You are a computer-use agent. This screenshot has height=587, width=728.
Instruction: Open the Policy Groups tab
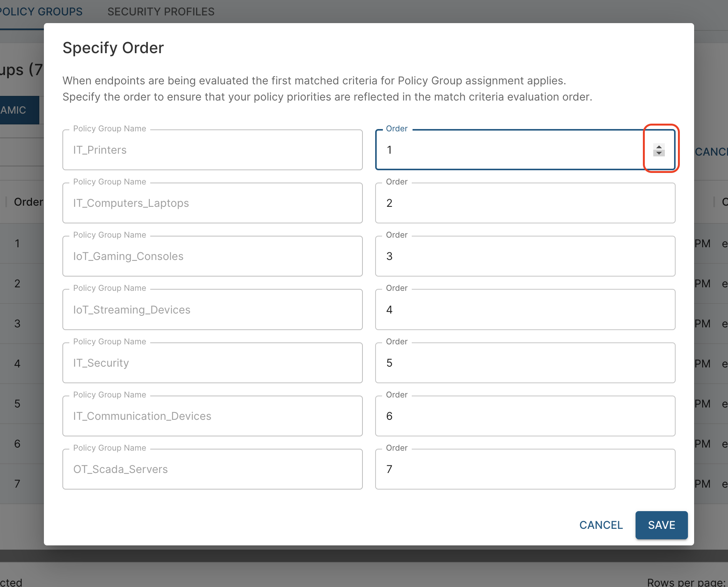click(x=41, y=12)
